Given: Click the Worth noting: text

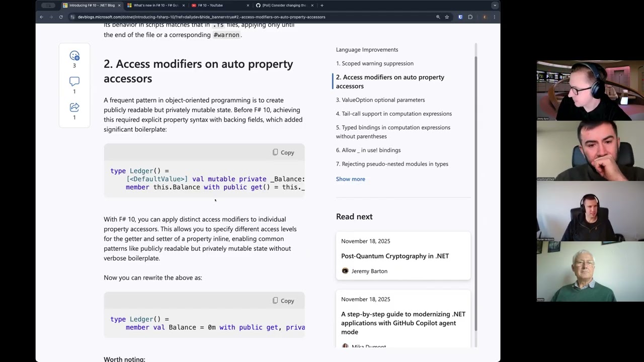Looking at the screenshot, I should (x=124, y=359).
